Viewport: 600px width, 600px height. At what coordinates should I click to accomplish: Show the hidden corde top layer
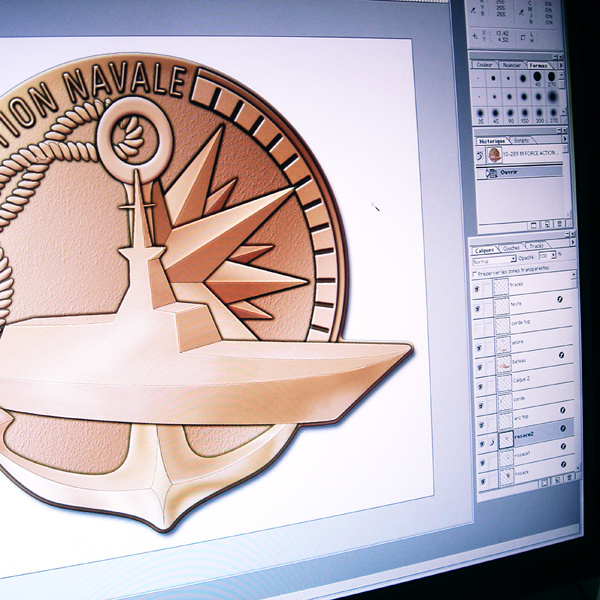(478, 328)
